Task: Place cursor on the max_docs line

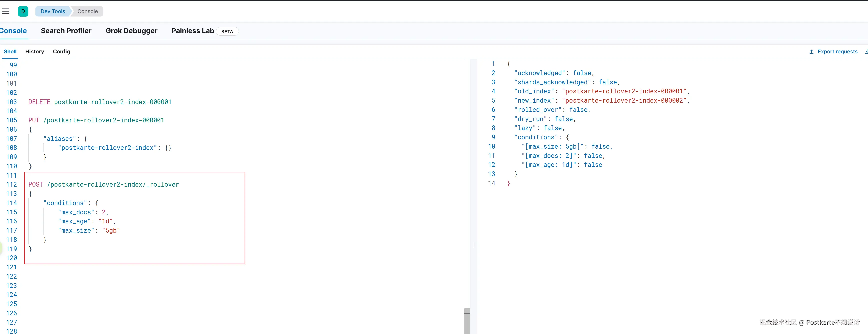Action: click(83, 212)
